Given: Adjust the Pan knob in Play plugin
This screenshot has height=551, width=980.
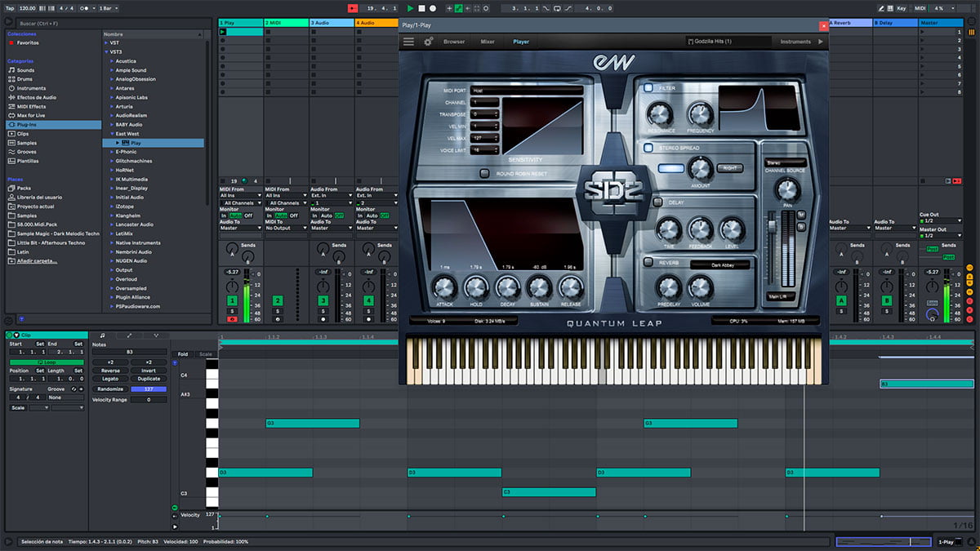Looking at the screenshot, I should click(x=786, y=189).
